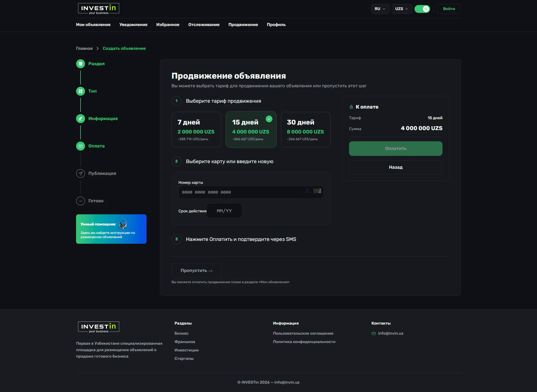
Task: Open the RU language dropdown
Action: [380, 9]
